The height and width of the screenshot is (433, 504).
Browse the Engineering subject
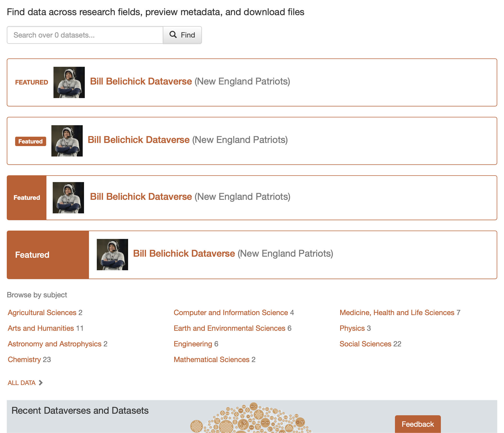[x=193, y=344]
